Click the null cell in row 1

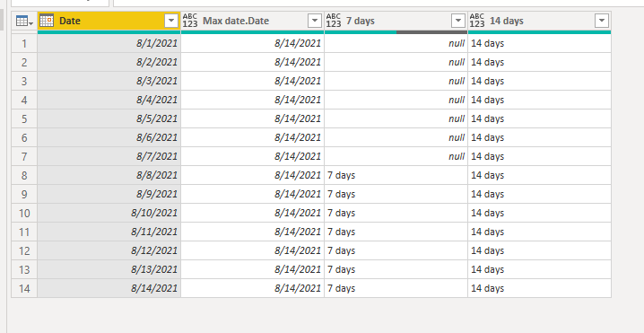tap(396, 43)
